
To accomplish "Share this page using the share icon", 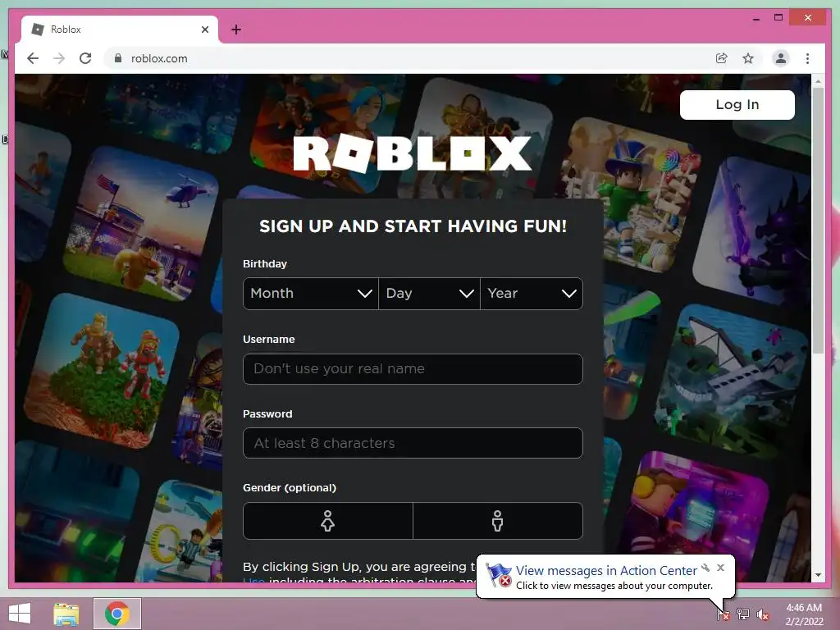I will click(722, 58).
